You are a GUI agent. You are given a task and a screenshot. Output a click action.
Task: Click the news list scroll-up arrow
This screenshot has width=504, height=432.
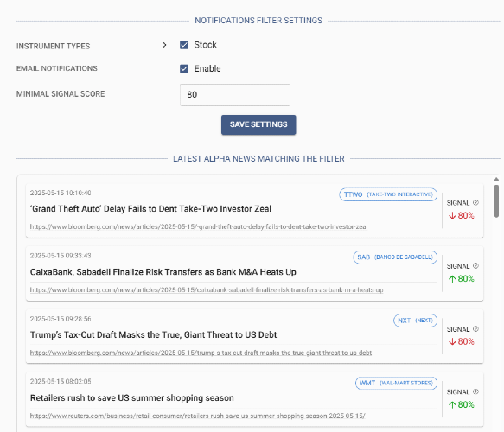point(496,179)
